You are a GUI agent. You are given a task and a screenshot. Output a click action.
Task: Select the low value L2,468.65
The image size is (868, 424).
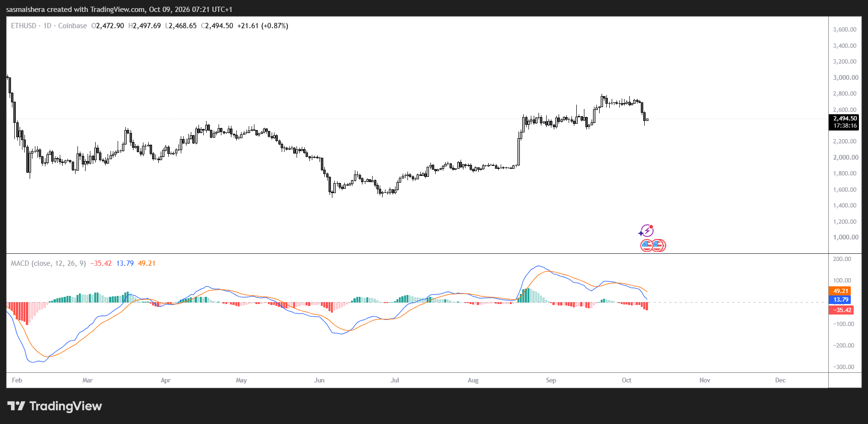pyautogui.click(x=181, y=26)
